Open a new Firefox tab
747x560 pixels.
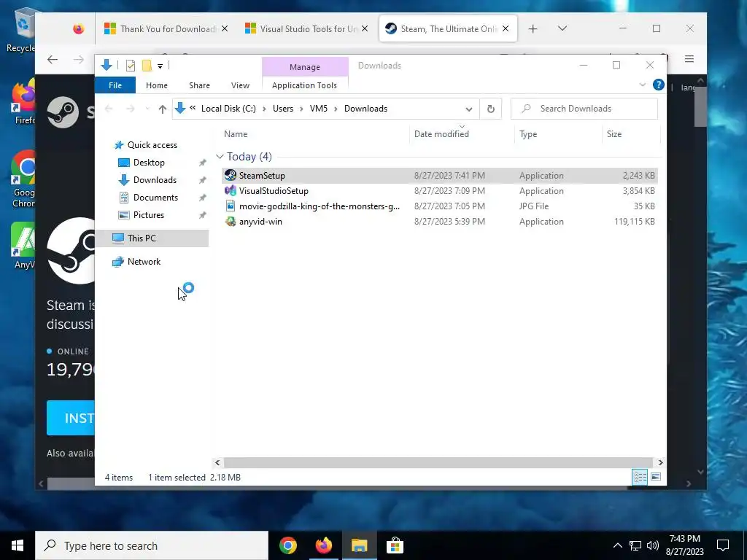[x=533, y=29]
